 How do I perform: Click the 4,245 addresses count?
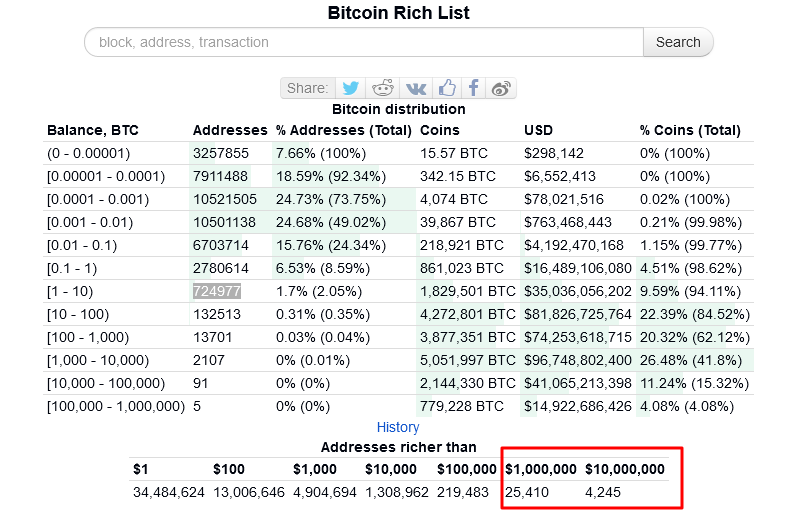pos(603,492)
